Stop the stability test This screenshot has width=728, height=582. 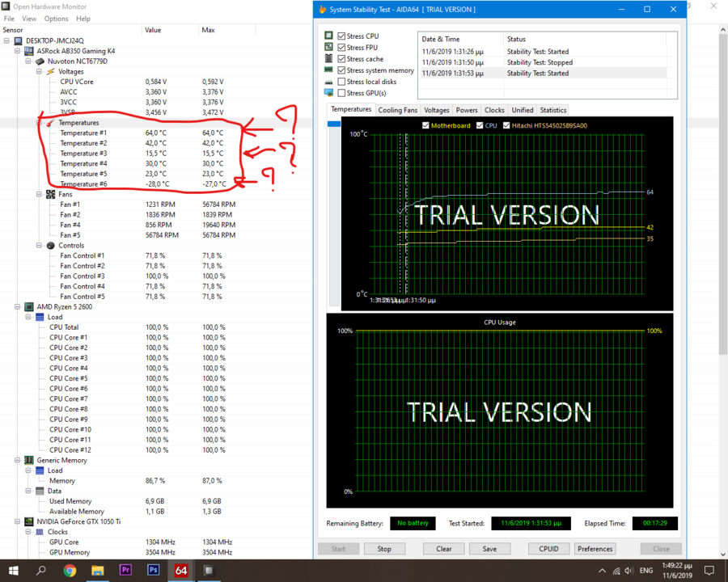click(384, 549)
